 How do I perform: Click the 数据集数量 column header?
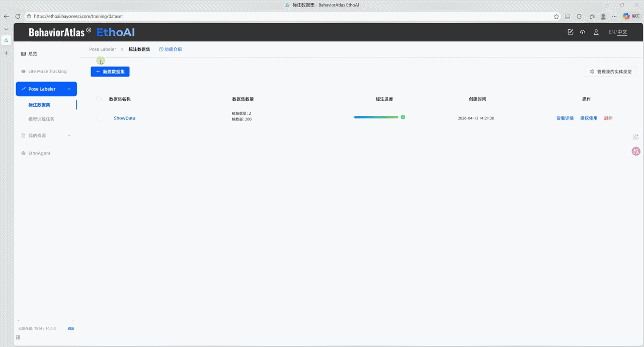(243, 99)
